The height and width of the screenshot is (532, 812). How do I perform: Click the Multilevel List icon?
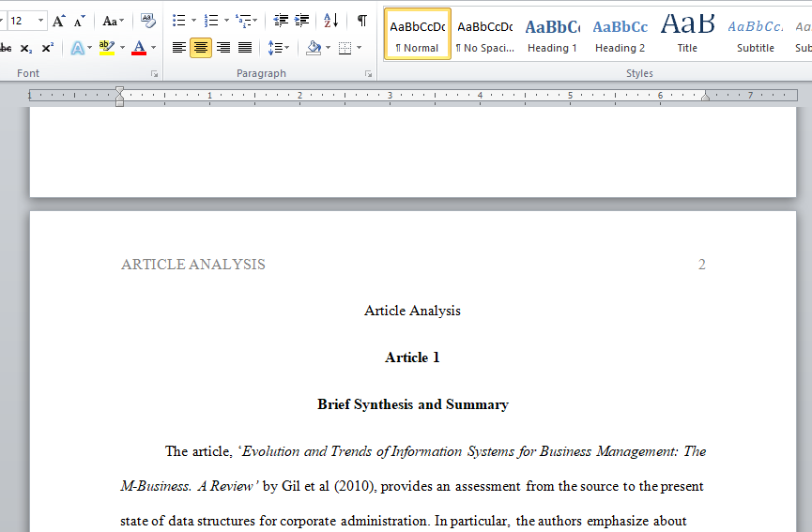point(246,21)
